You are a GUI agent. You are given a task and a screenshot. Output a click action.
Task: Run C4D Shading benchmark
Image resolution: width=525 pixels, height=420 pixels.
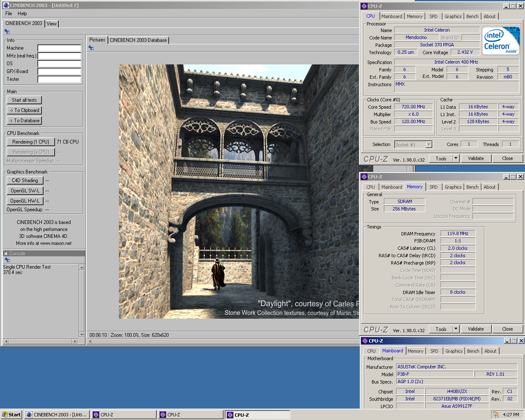point(25,180)
